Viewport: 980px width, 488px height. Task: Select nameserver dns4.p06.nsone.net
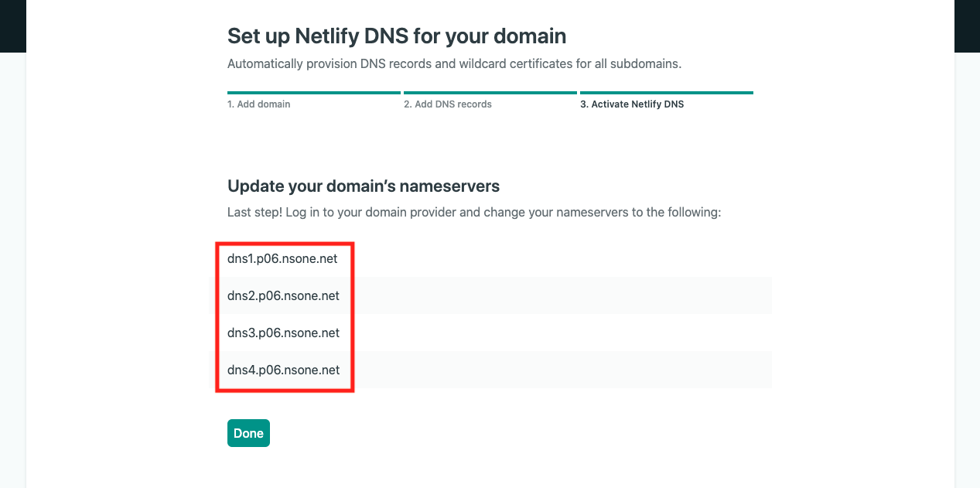[x=283, y=370]
